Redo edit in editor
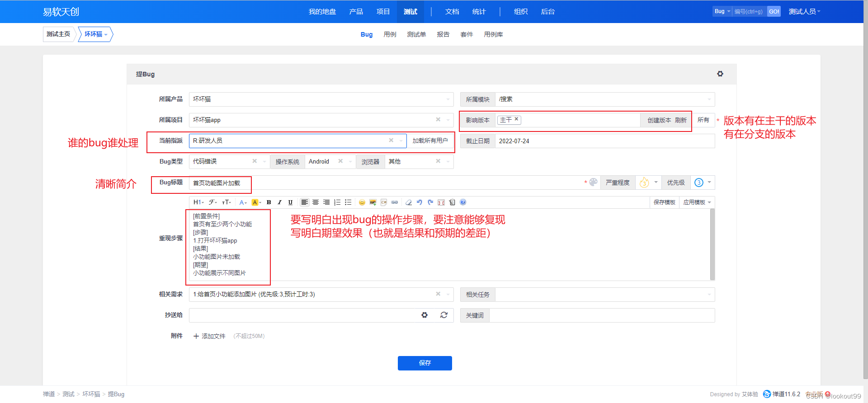Viewport: 868px width, 403px height. click(430, 202)
